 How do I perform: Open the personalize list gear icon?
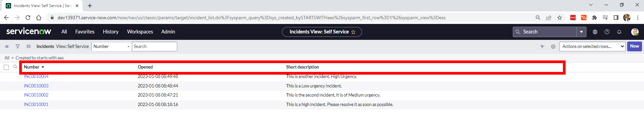(553, 47)
